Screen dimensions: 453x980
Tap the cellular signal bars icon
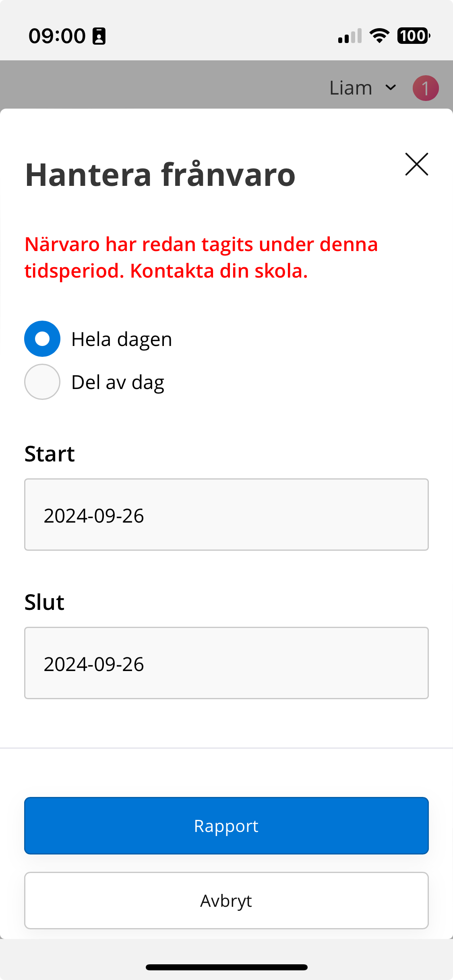click(350, 36)
